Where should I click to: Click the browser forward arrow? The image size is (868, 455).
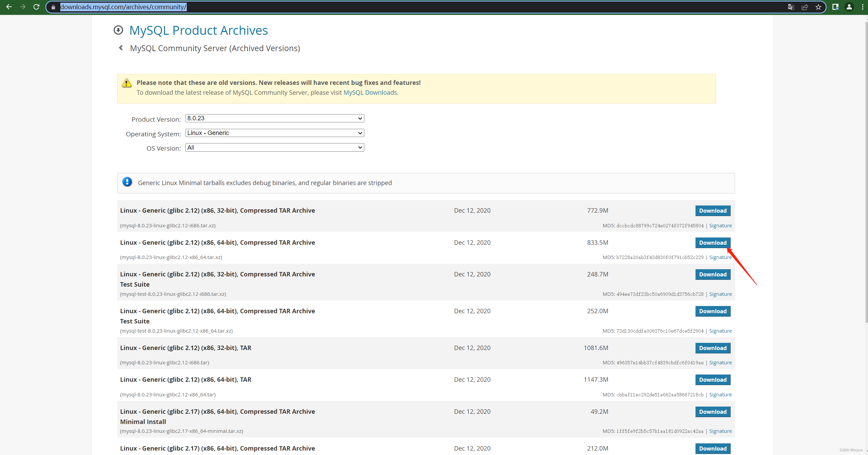(x=23, y=7)
